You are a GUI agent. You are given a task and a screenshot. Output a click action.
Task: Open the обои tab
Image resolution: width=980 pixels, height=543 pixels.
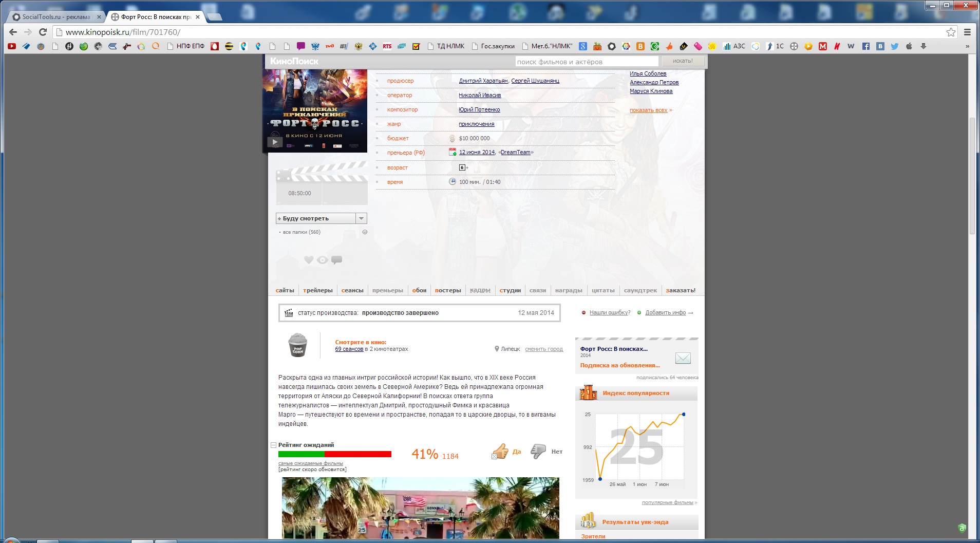click(419, 290)
